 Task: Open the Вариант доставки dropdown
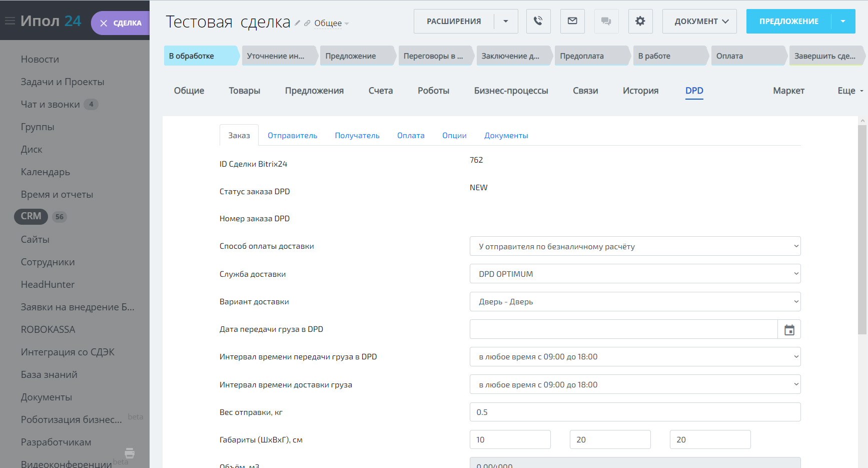[x=635, y=301]
